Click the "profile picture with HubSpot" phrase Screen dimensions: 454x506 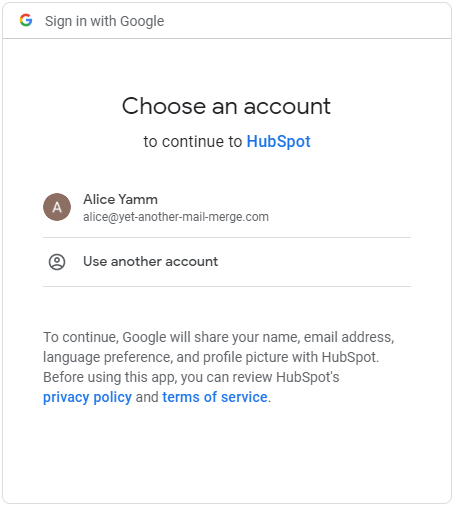coord(290,357)
